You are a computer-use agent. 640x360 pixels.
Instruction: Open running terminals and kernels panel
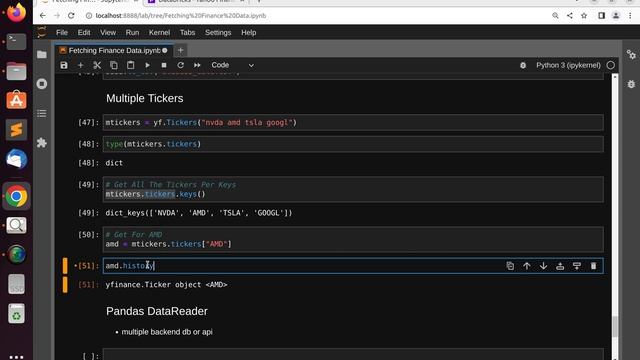tap(42, 84)
